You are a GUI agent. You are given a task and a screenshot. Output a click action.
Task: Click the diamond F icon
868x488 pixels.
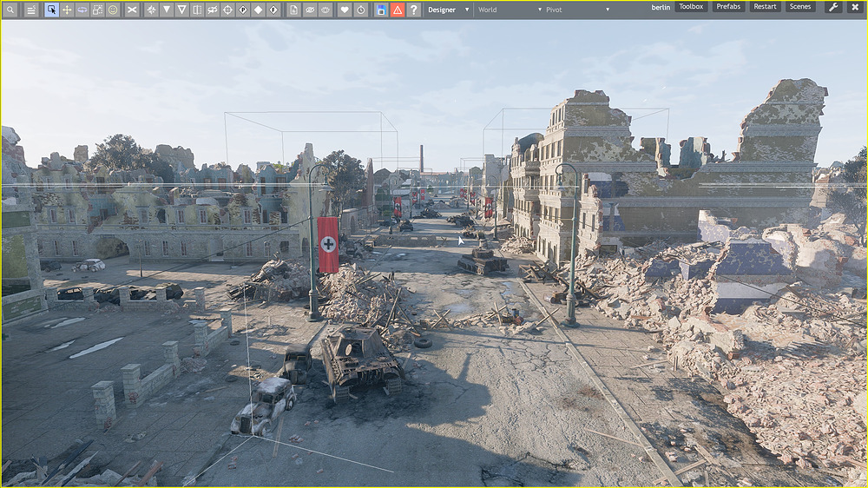(273, 10)
